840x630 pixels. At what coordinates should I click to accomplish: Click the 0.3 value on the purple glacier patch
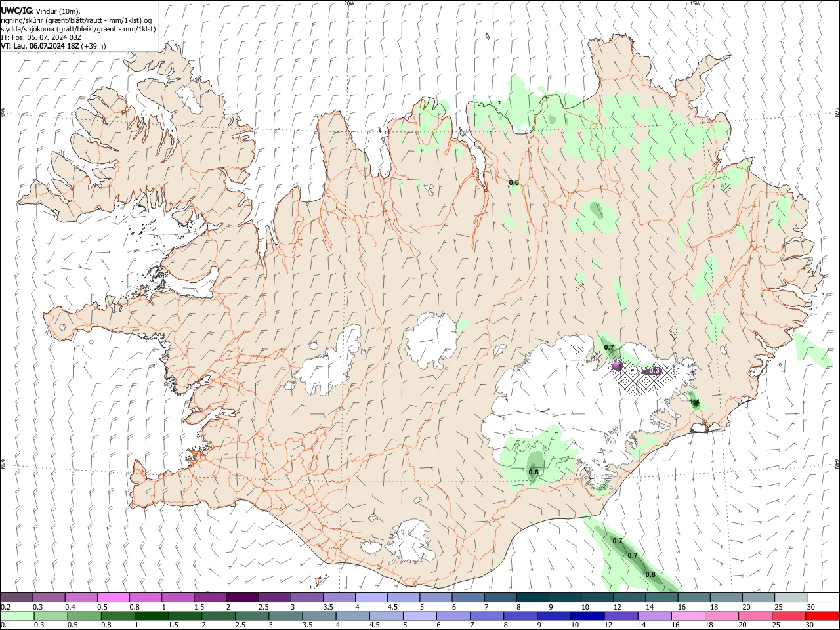(654, 371)
